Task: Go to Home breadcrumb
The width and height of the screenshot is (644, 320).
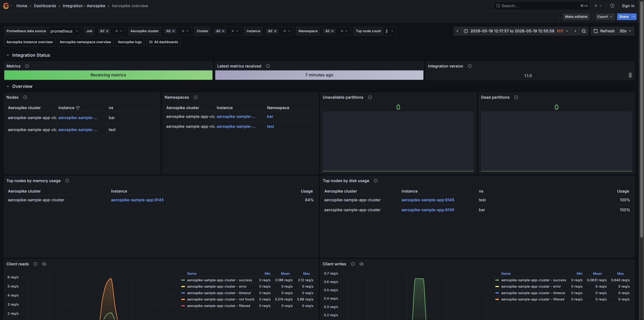Action: [22, 6]
